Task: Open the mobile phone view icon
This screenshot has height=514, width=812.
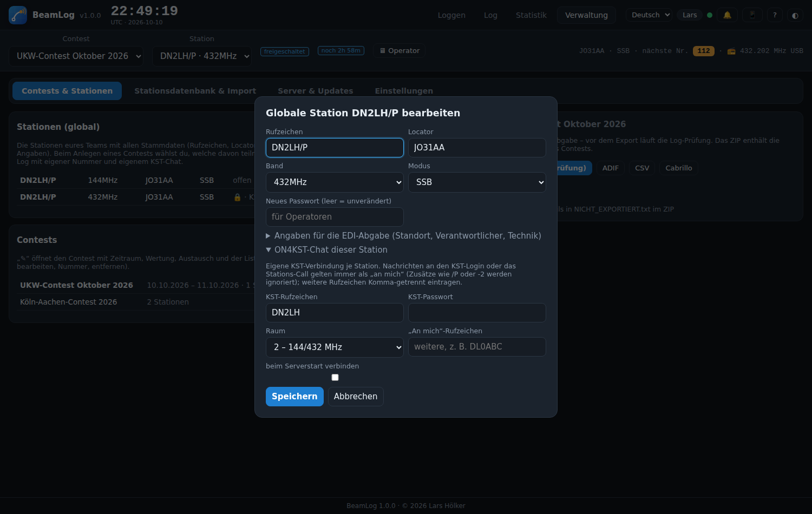Action: [752, 15]
